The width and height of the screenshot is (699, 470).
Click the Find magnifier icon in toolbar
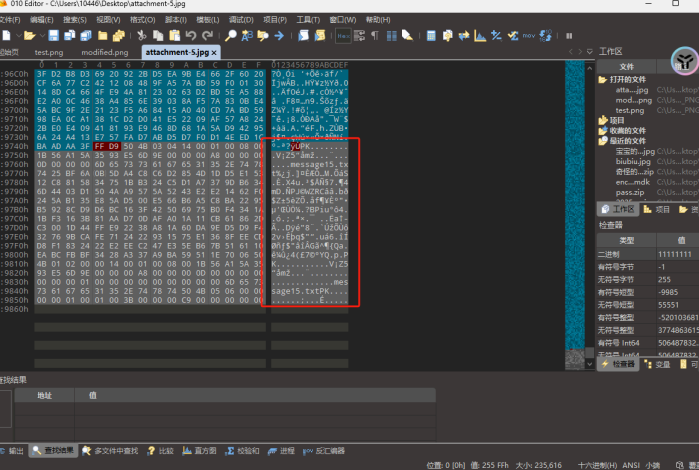[x=231, y=35]
